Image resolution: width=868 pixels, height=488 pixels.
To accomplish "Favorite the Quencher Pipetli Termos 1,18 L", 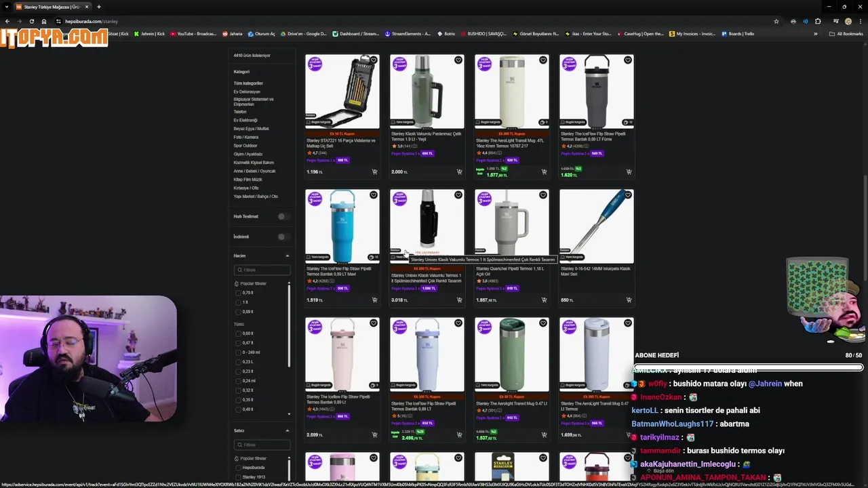I will pos(543,195).
